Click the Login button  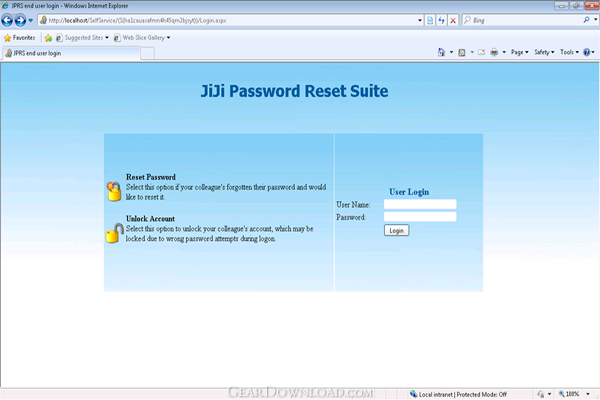click(x=396, y=230)
